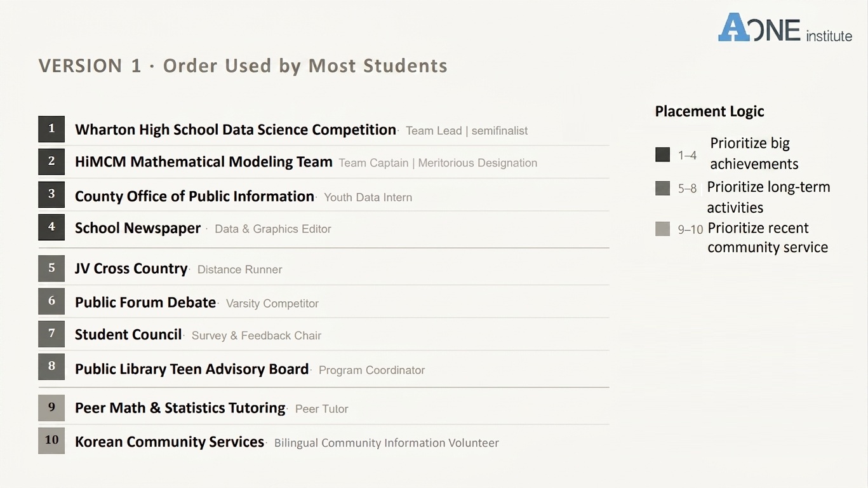Click the light gray 9–10 legend swatch

click(662, 229)
